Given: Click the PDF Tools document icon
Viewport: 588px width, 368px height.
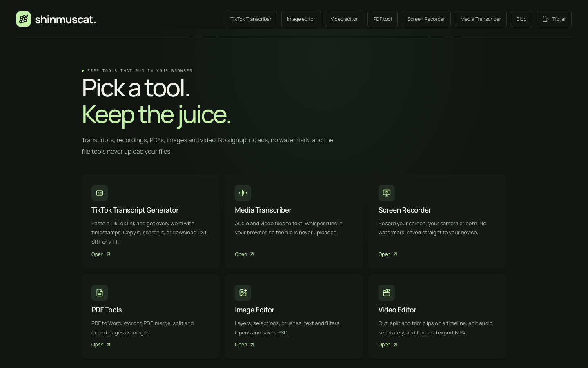Looking at the screenshot, I should point(100,293).
